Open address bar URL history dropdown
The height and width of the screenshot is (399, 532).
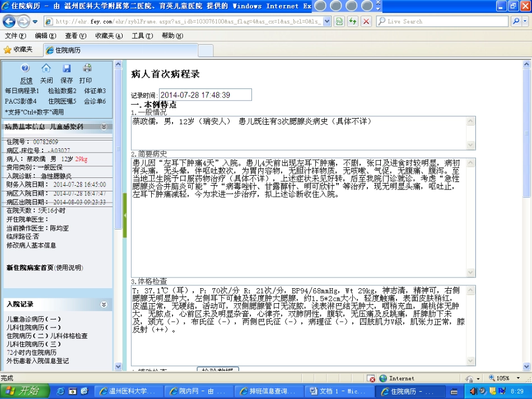[x=326, y=21]
